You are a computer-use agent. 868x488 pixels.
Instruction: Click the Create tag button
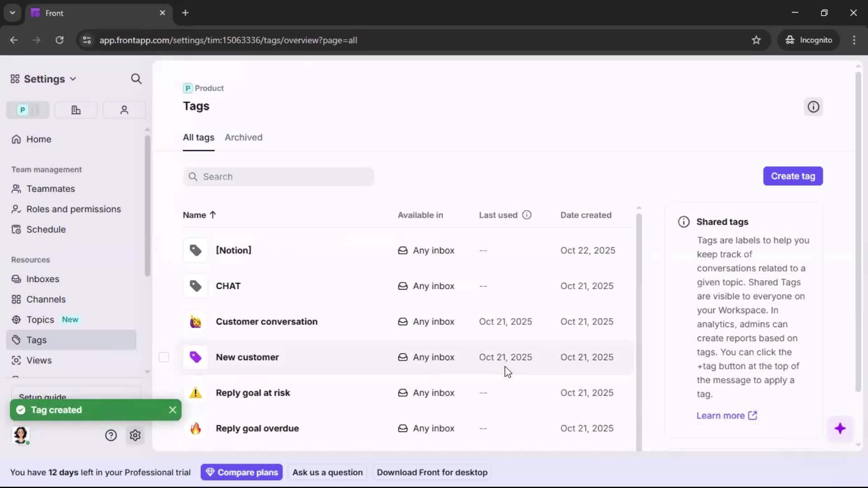793,176
